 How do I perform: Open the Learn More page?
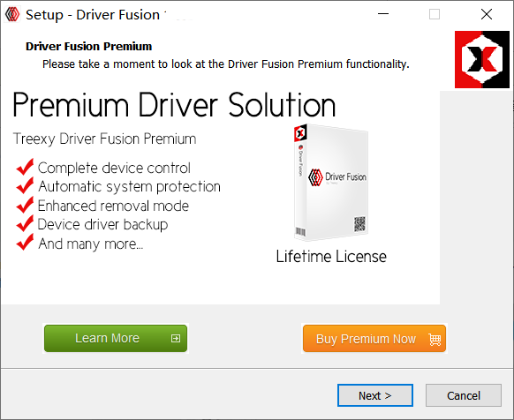tap(116, 338)
